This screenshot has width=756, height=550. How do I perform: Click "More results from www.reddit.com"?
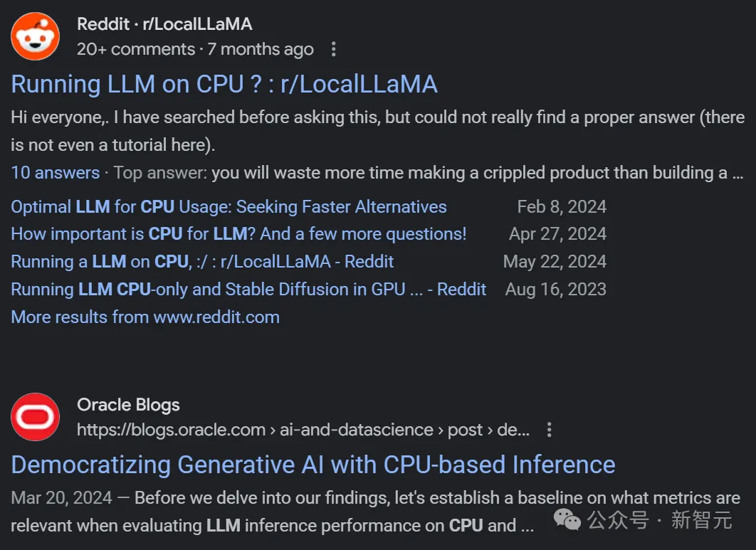(145, 317)
